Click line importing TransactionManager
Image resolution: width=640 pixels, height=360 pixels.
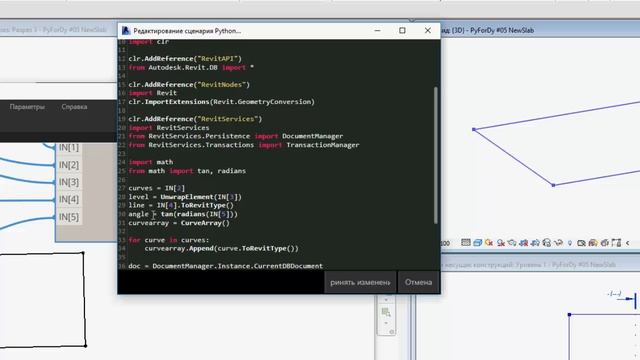coord(244,145)
